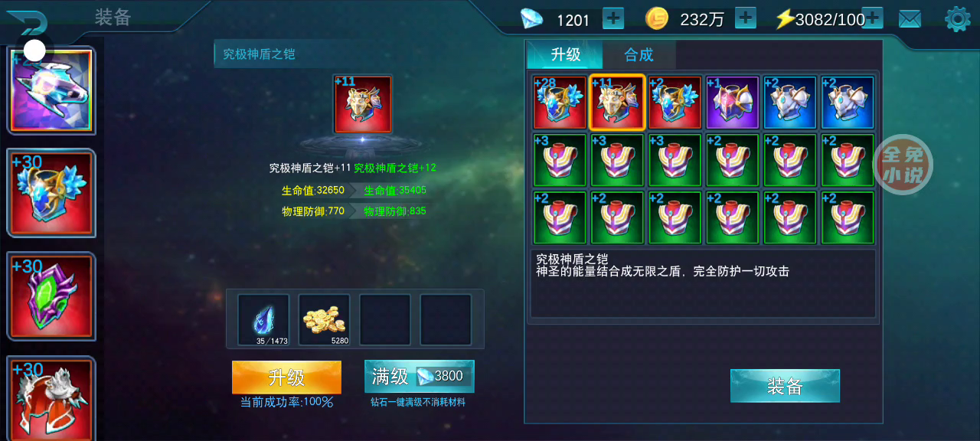Click the orange 升级 upgrade button

tap(286, 377)
